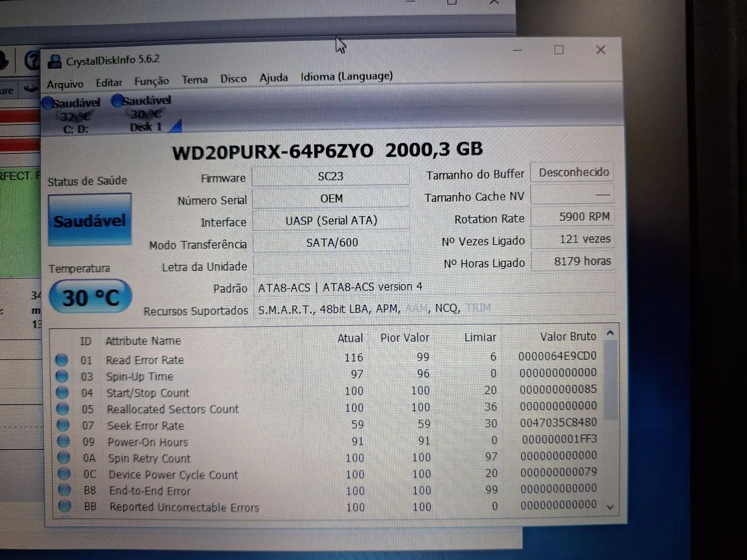Click the status dot for Spin-Up Time
This screenshot has width=747, height=560.
[62, 376]
